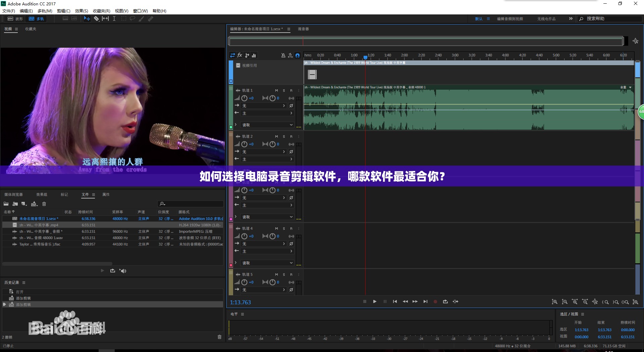The width and height of the screenshot is (644, 352).
Task: Start playback with the Play button
Action: click(375, 302)
